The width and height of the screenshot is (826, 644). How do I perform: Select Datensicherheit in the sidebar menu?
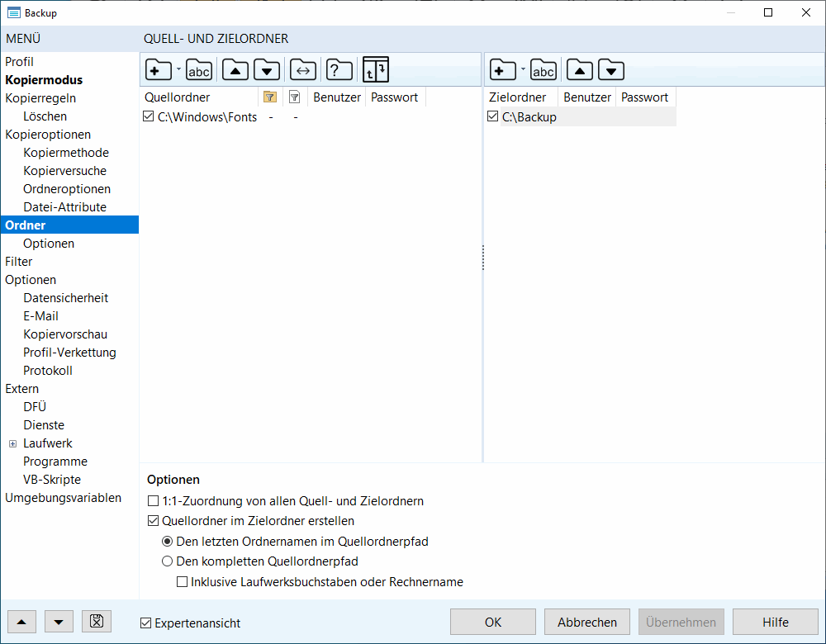(x=66, y=298)
